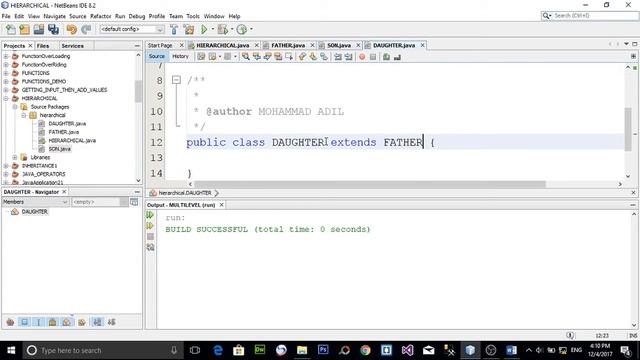The height and width of the screenshot is (360, 640).
Task: Toggle Sort by Name in Navigator
Action: coord(97,322)
